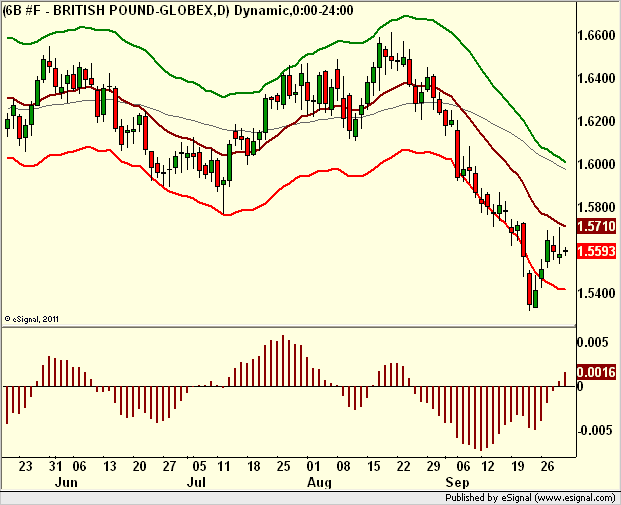Click the 0.005 histogram axis label
The width and height of the screenshot is (621, 505).
[592, 342]
